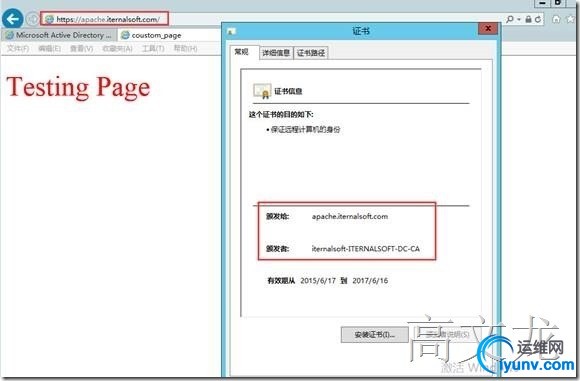Click the 2017/6/16 validity end date
580x381 pixels.
point(370,281)
